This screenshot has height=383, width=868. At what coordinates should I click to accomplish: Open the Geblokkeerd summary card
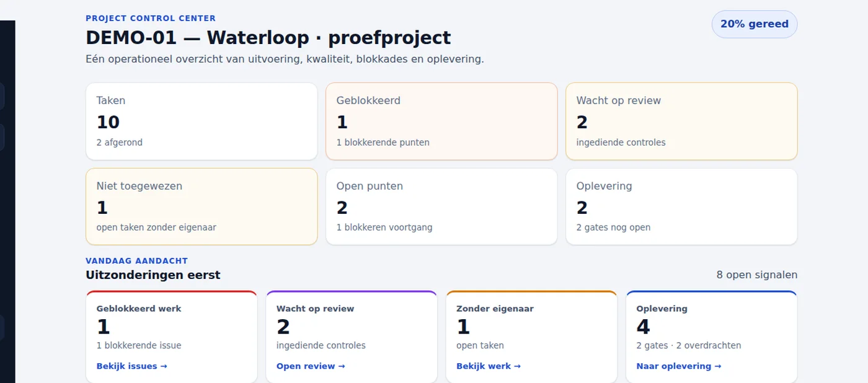point(441,121)
